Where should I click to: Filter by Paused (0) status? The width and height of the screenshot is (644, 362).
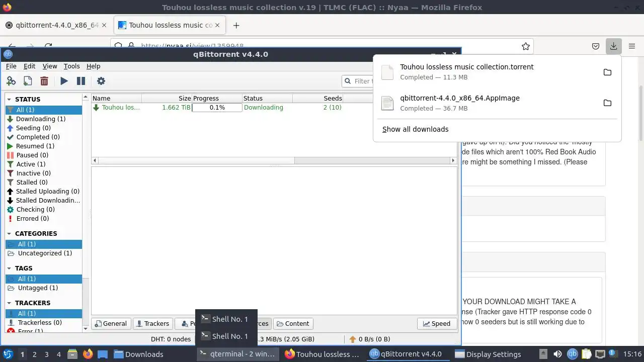(x=44, y=155)
